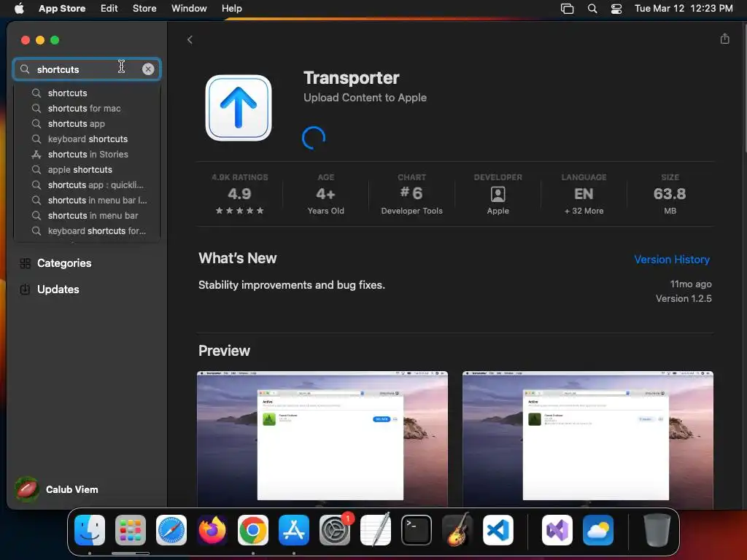The image size is (747, 560).
Task: Launch Safari from the Dock
Action: tap(171, 530)
